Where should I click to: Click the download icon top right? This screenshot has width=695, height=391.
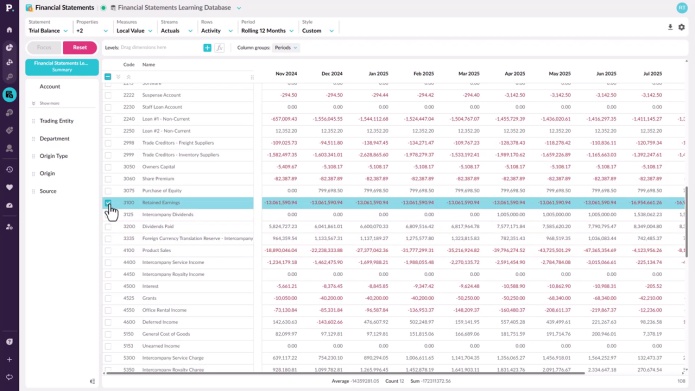[670, 27]
